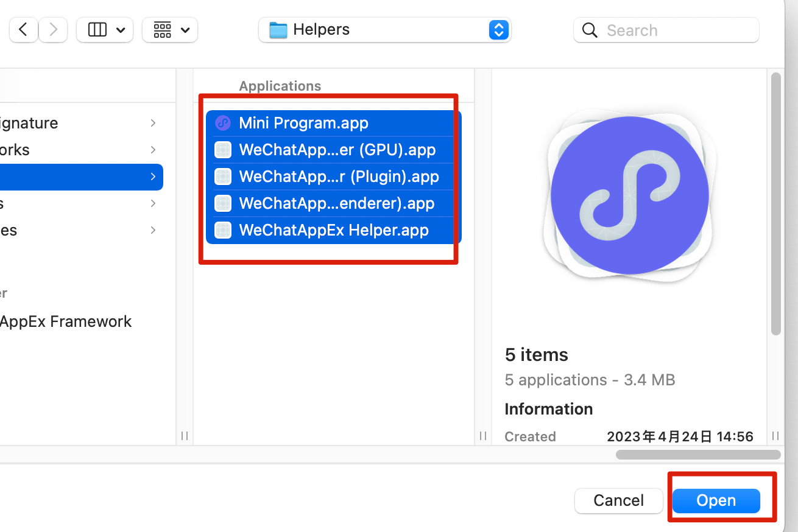Select WeChatApp…er (GPU).app
Image resolution: width=798 pixels, height=532 pixels.
point(334,150)
